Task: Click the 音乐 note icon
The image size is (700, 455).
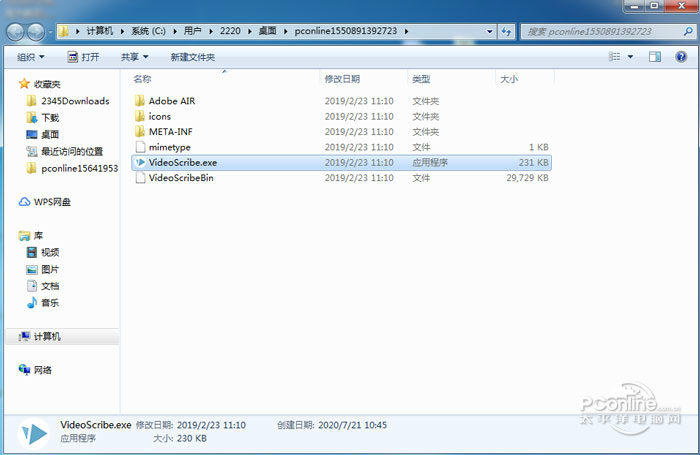Action: click(x=31, y=303)
